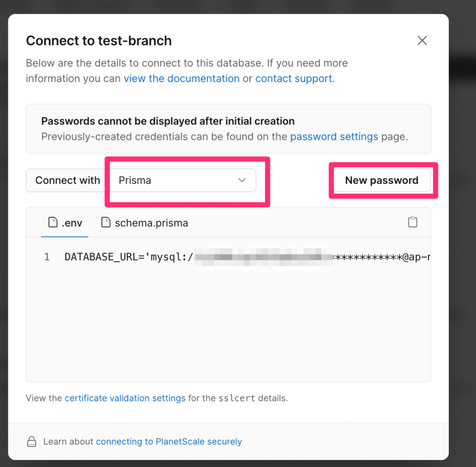476x467 pixels.
Task: Visit "connecting to PlanetScale securely" link
Action: point(169,442)
